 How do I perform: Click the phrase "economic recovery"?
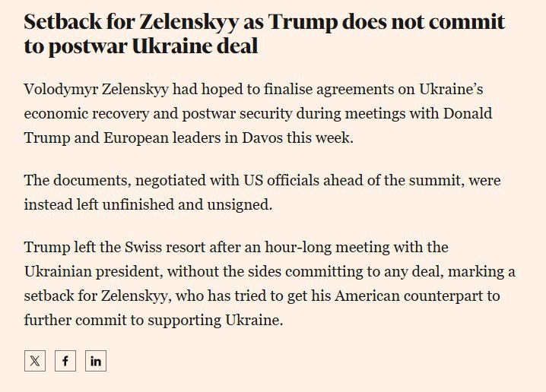pos(81,114)
